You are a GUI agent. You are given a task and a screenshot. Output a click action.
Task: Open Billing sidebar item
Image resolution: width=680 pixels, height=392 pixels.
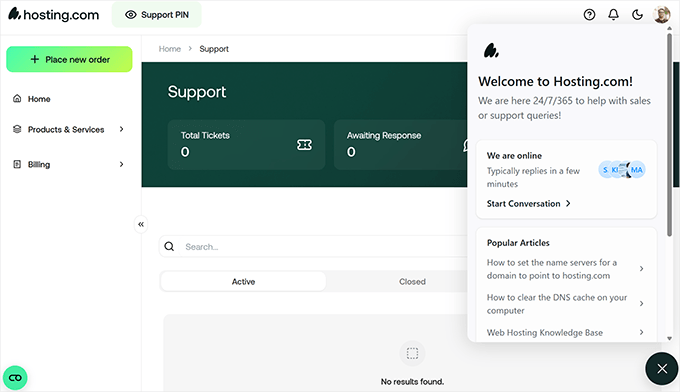[x=39, y=164]
